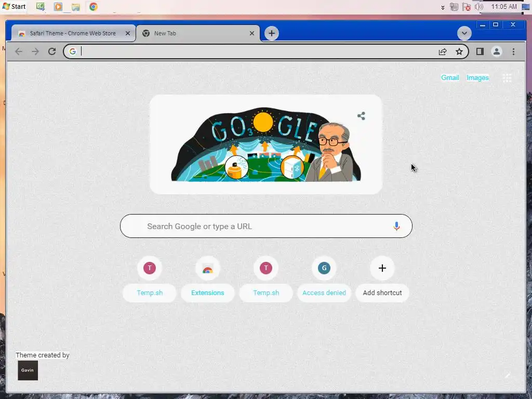This screenshot has height=399, width=532.
Task: Open the first Temp.sh shortcut tile
Action: pyautogui.click(x=150, y=279)
